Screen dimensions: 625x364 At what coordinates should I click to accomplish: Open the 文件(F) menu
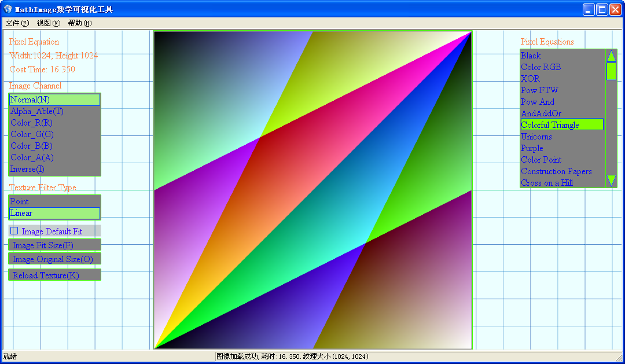coord(17,23)
